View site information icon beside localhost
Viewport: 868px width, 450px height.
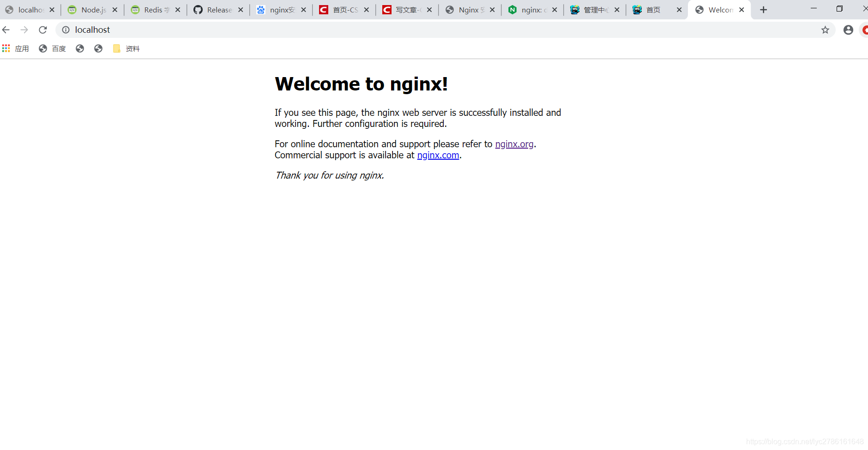click(66, 30)
